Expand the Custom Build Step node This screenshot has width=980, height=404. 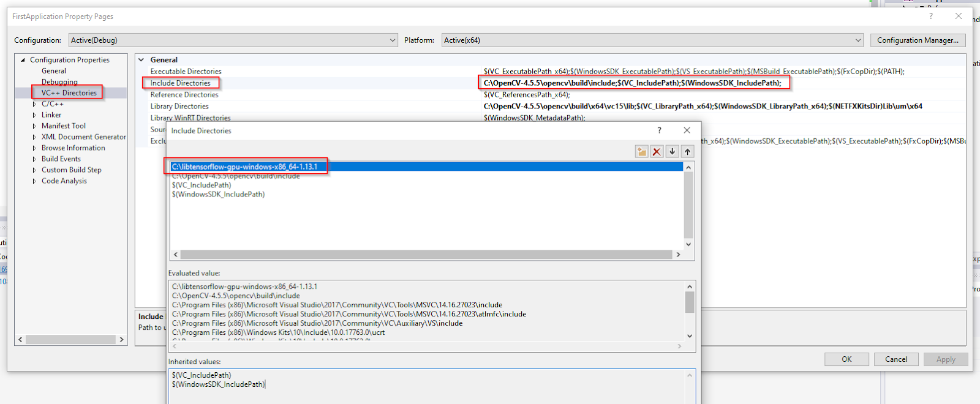[34, 170]
